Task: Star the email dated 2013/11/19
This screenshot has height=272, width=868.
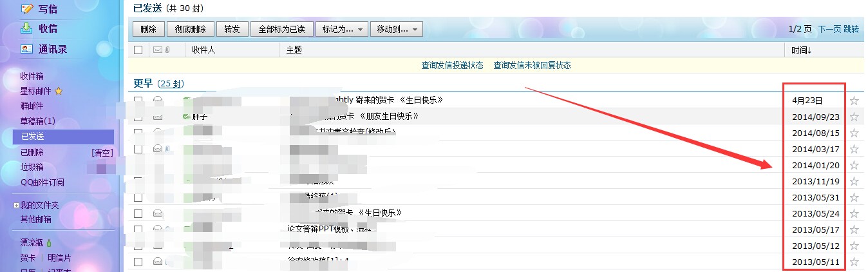Action: coord(854,181)
